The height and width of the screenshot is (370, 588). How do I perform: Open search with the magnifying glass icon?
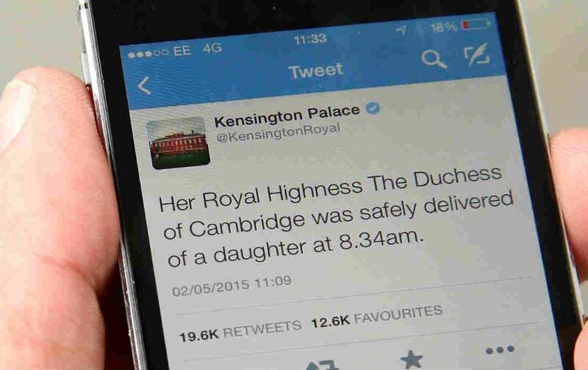tap(434, 60)
